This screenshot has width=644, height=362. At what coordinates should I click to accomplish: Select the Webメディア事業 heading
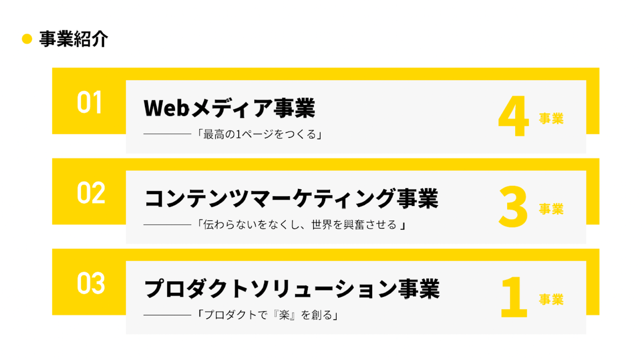pyautogui.click(x=229, y=108)
